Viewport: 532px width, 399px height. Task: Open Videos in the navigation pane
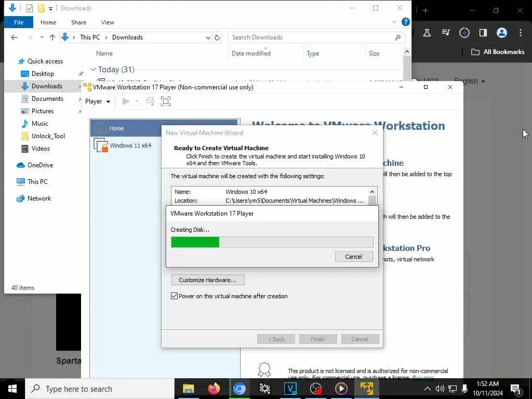[41, 148]
